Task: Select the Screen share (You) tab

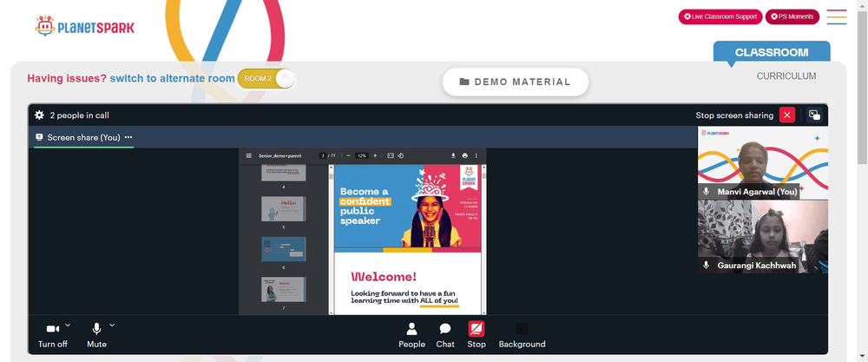Action: (83, 137)
